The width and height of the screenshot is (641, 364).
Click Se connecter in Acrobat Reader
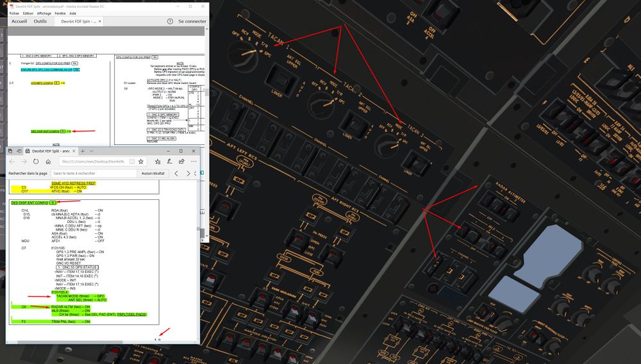click(x=192, y=21)
